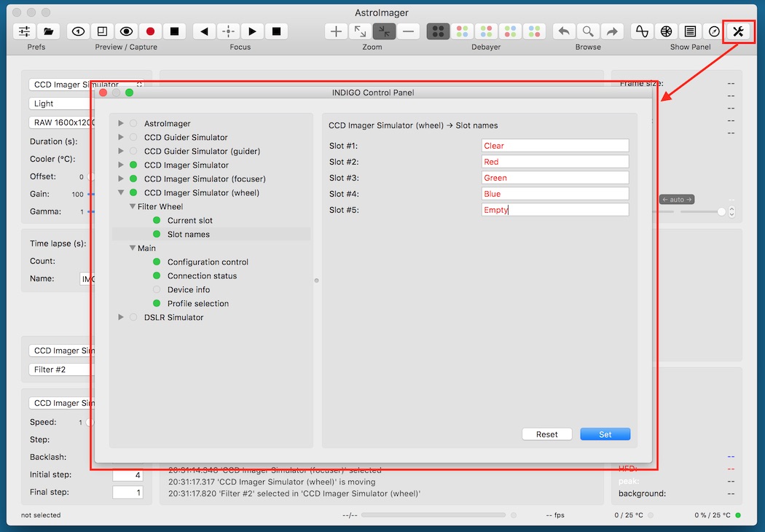
Task: Select Slot names in the tree
Action: pos(188,234)
